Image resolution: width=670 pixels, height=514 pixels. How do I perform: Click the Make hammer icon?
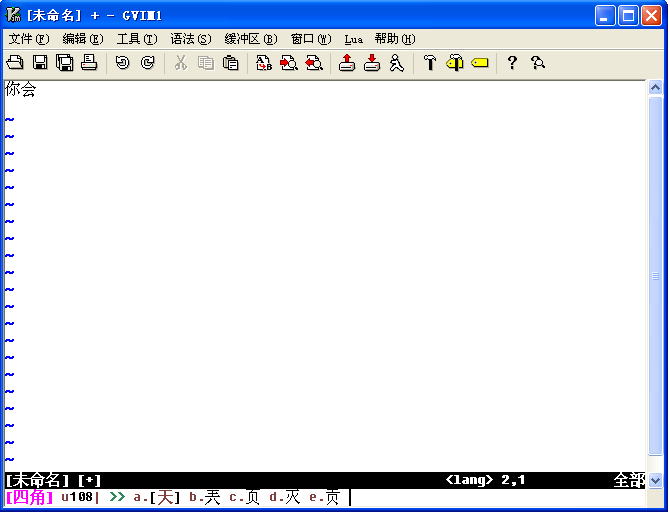click(x=430, y=63)
